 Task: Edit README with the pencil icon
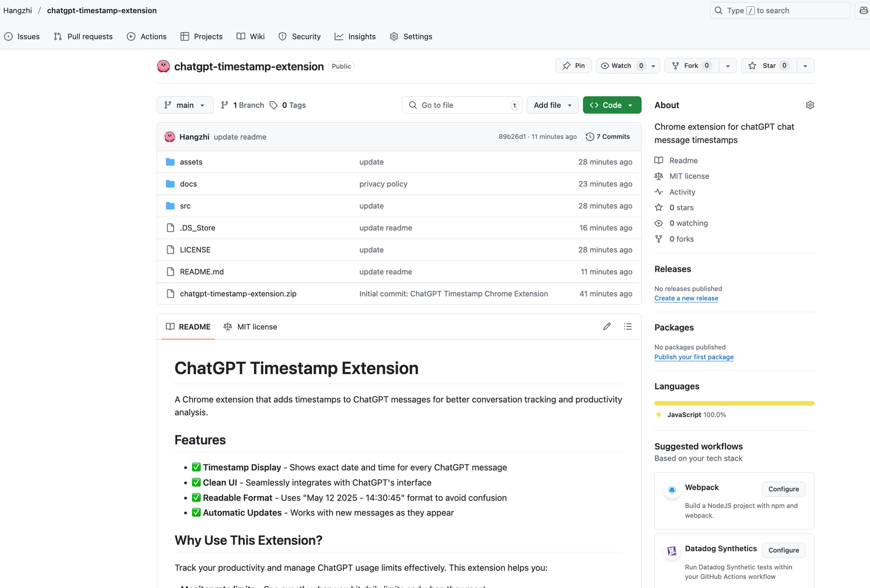(x=607, y=327)
